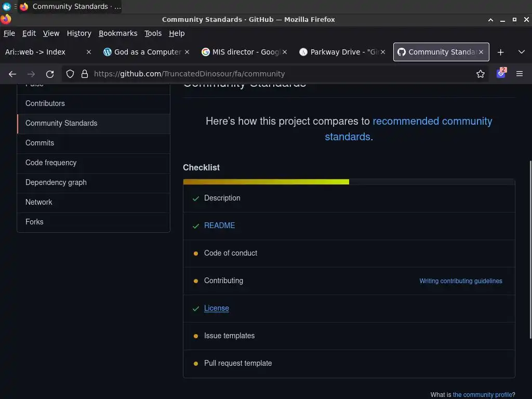
Task: Open Writing contributing guidelines link
Action: point(461,281)
